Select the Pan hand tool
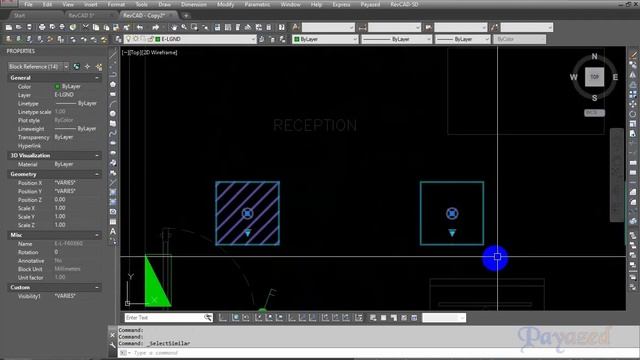The image size is (640, 360). click(174, 27)
